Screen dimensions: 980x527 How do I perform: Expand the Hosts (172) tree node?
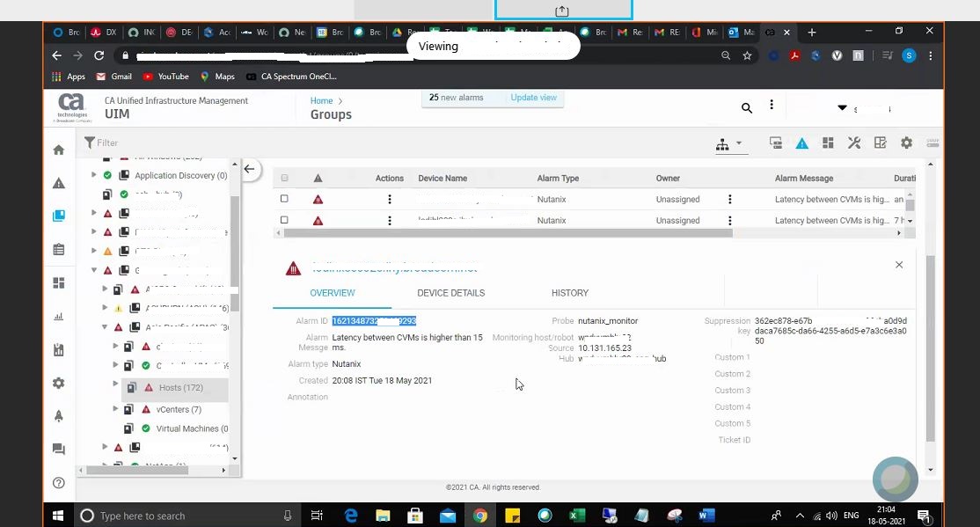click(x=115, y=384)
